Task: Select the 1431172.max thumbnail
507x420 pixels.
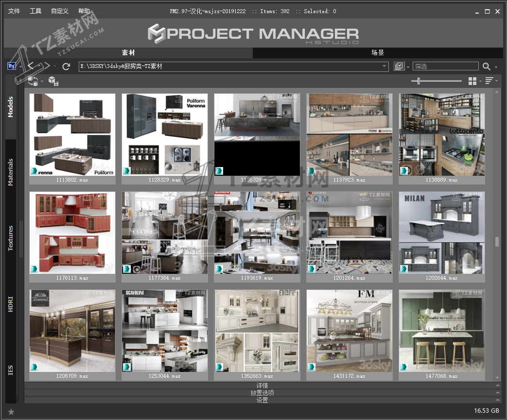Action: [x=350, y=335]
